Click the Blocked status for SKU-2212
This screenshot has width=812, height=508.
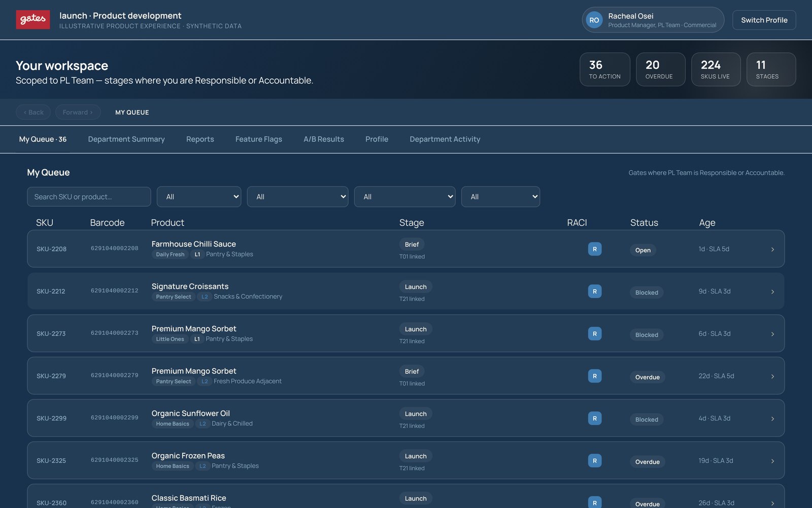pyautogui.click(x=647, y=293)
